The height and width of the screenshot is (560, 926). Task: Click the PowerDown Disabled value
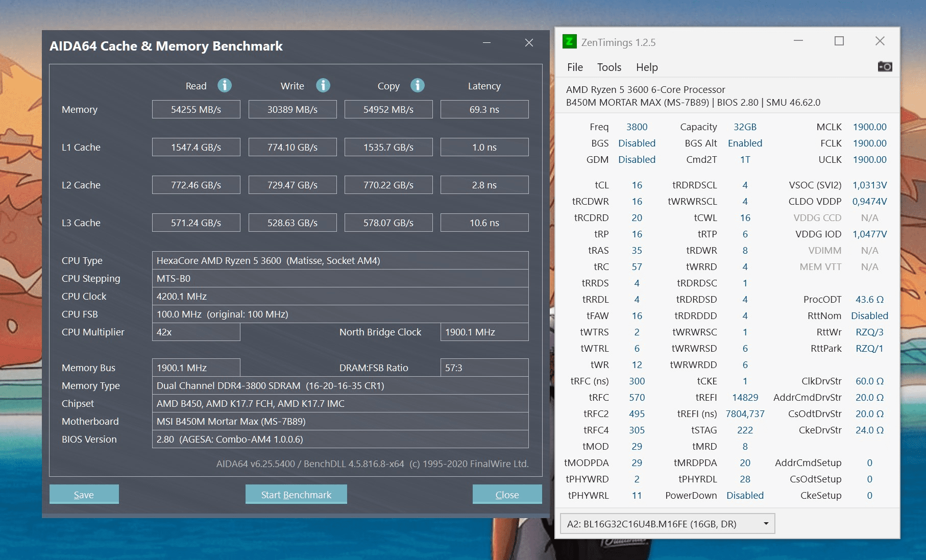(x=745, y=495)
